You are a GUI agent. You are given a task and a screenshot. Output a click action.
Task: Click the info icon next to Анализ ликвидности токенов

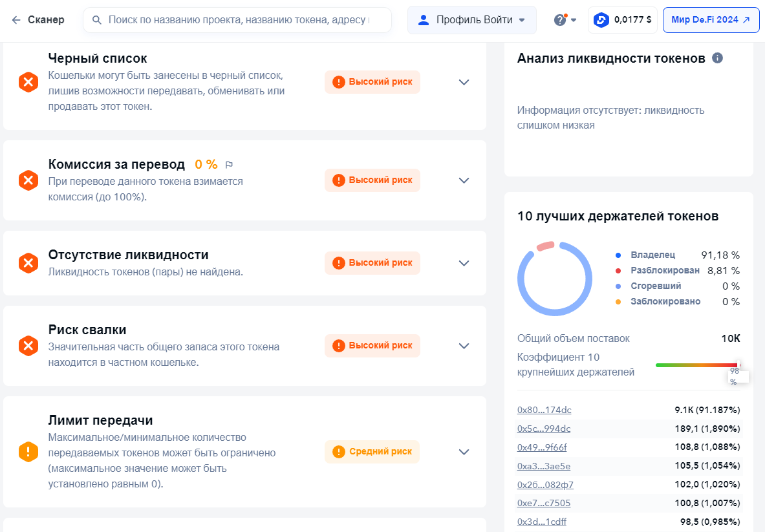point(717,58)
